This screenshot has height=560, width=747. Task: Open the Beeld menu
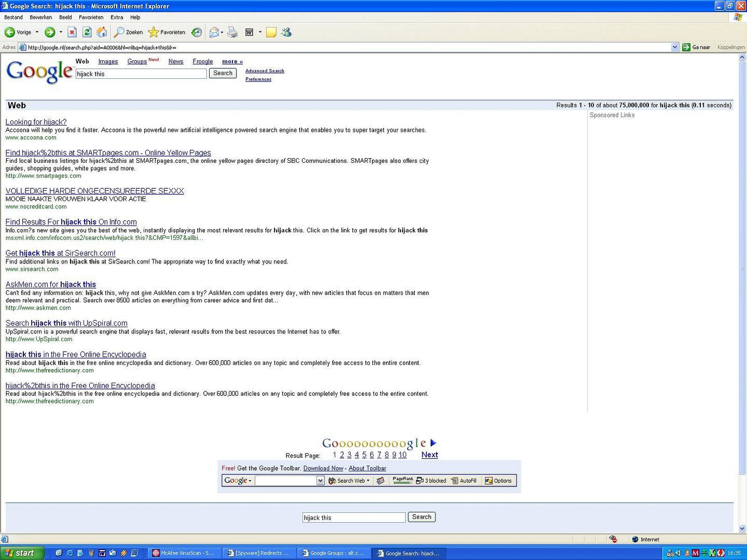pyautogui.click(x=65, y=17)
